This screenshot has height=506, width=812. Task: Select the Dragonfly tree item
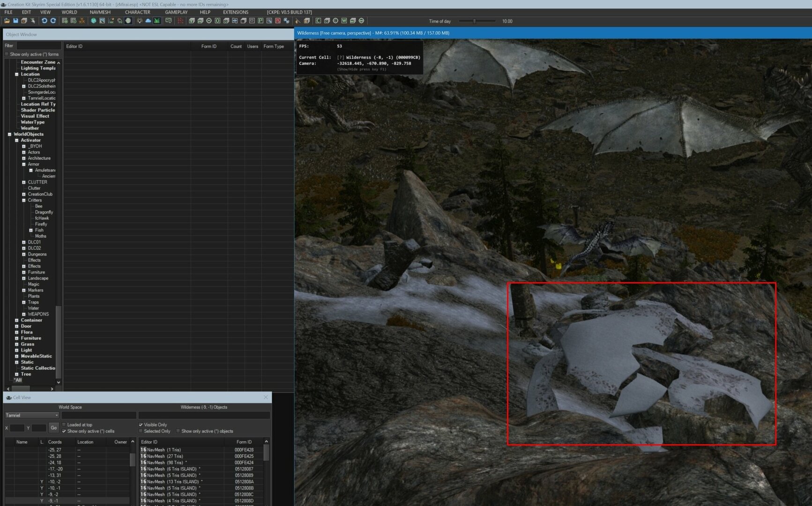pos(44,212)
